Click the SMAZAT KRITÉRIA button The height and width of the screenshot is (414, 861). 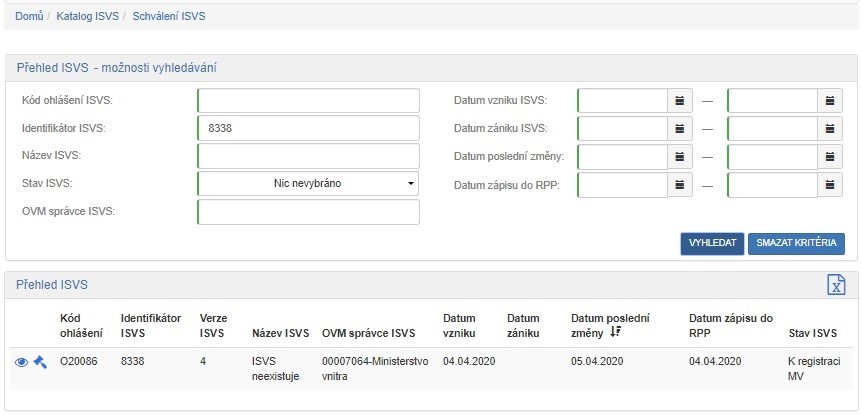pos(796,244)
